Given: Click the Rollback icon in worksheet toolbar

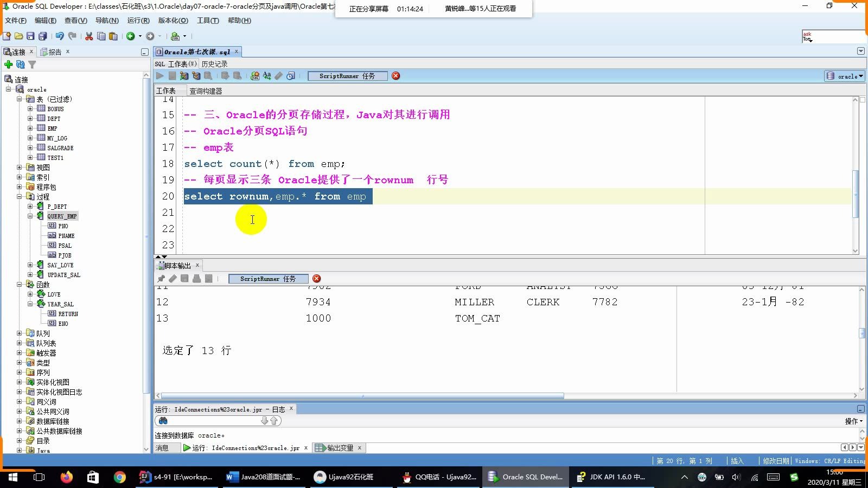Looking at the screenshot, I should [x=237, y=76].
